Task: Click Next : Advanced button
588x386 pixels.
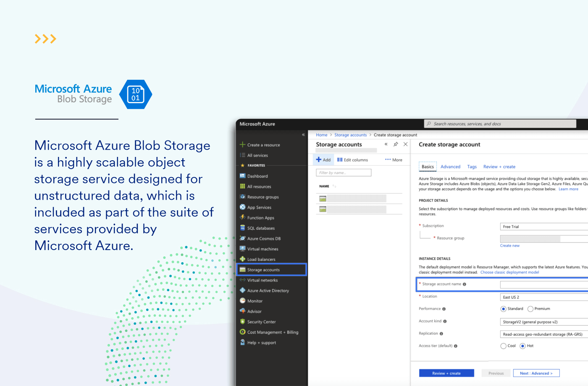Action: pos(536,373)
